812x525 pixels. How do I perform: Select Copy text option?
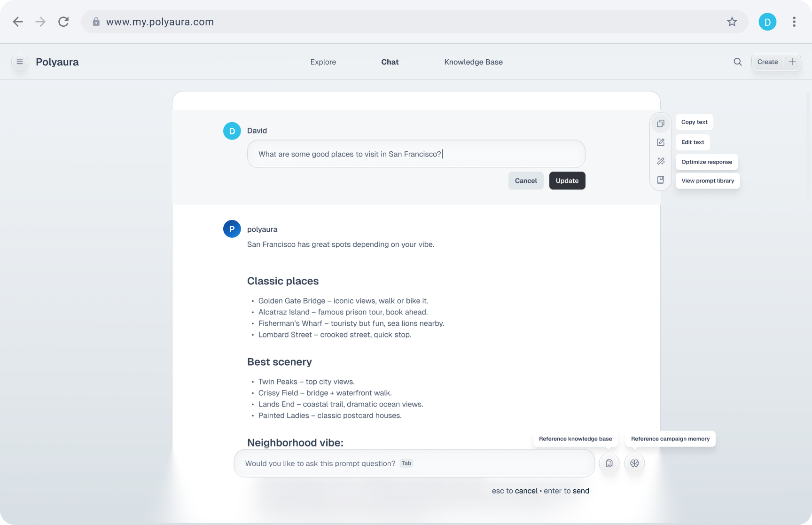pyautogui.click(x=695, y=122)
